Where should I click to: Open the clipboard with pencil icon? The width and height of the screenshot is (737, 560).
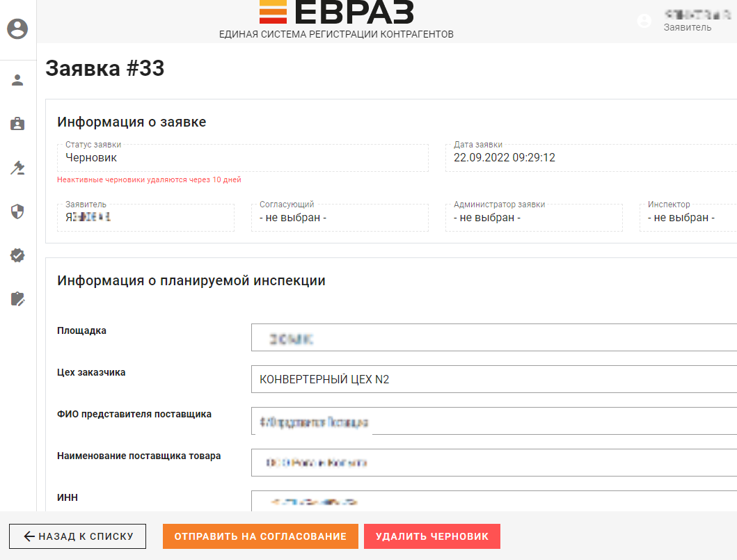pyautogui.click(x=17, y=299)
